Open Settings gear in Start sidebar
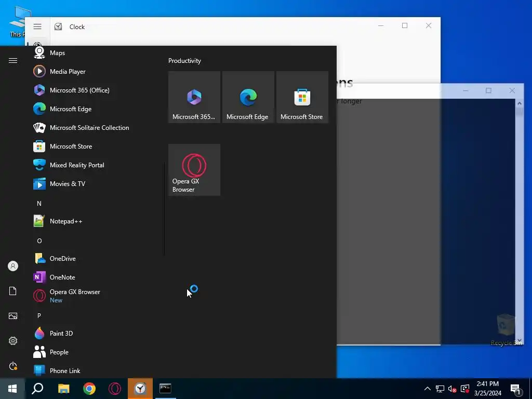This screenshot has height=399, width=532. 13,341
